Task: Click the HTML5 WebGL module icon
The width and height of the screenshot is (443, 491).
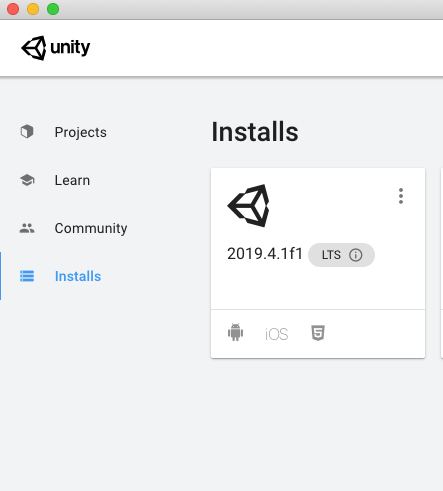Action: pos(318,333)
